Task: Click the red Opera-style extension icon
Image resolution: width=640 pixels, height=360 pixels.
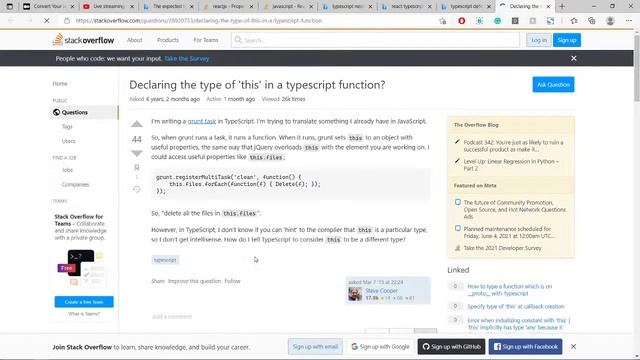Action: (462, 20)
